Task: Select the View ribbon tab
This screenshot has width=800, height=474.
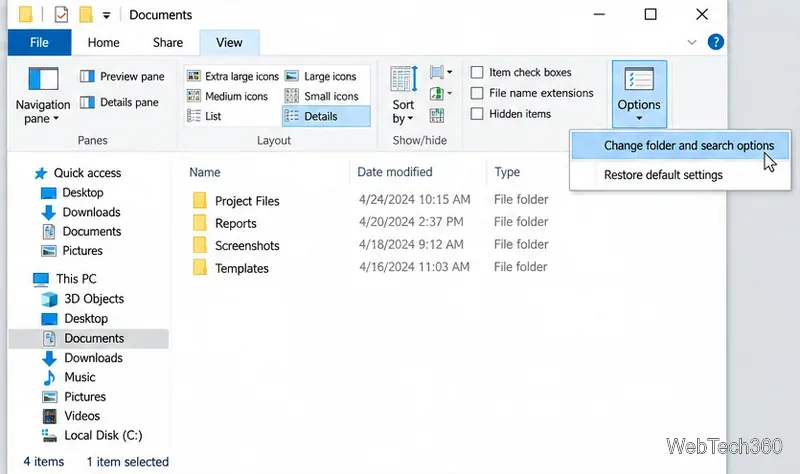Action: click(x=229, y=43)
